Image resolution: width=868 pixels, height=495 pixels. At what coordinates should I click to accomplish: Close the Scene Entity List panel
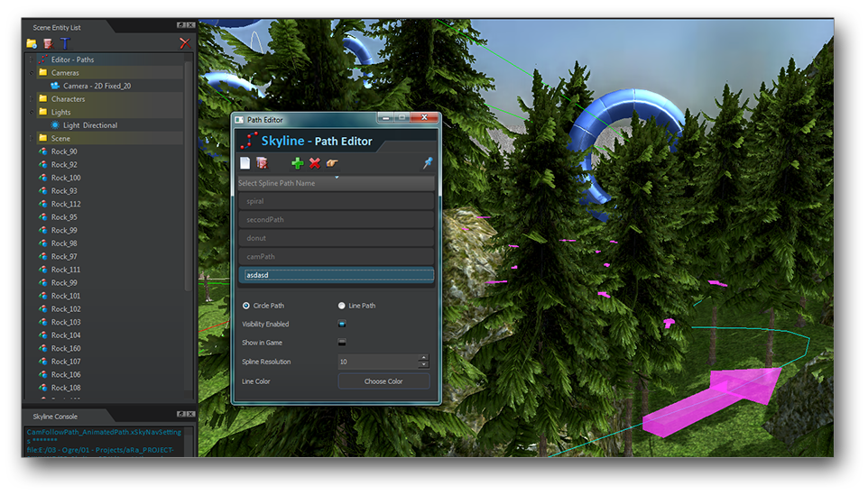[x=190, y=25]
